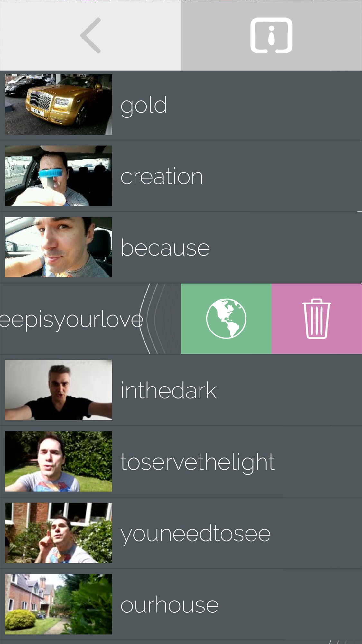Select the "toservethelight" label

click(x=198, y=463)
